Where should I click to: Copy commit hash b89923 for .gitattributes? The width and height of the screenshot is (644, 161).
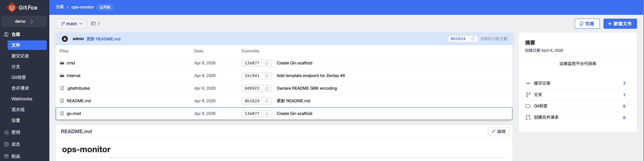(267, 88)
